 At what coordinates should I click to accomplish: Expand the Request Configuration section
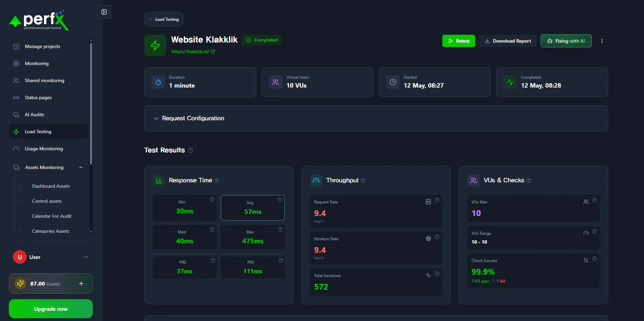click(x=376, y=119)
